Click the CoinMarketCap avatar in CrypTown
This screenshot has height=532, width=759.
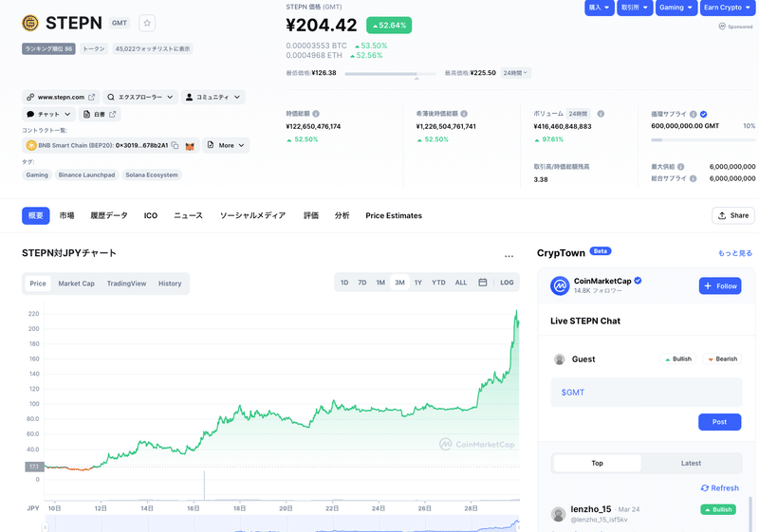click(x=560, y=285)
